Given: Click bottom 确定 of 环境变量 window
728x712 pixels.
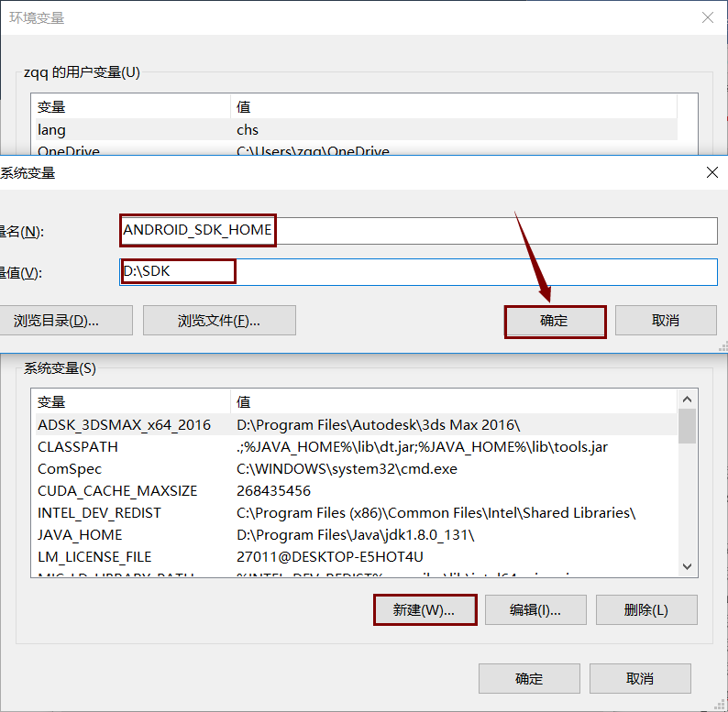Looking at the screenshot, I should 529,679.
